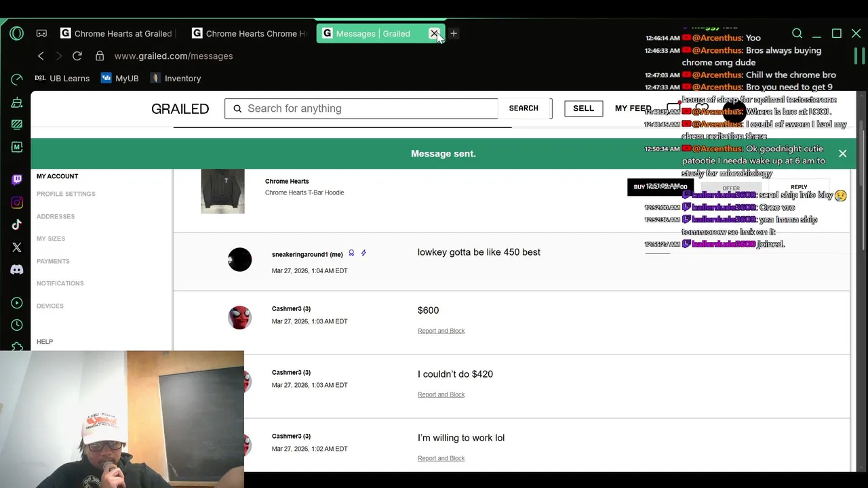Click the site lock security icon
868x488 pixels.
(x=100, y=56)
